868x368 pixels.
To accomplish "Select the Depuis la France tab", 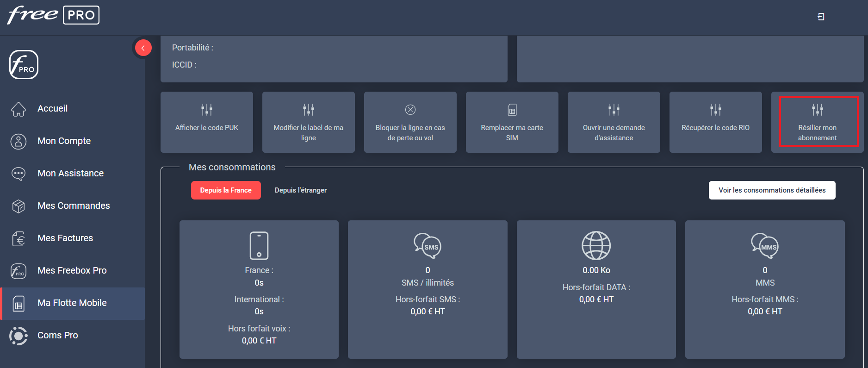I will pyautogui.click(x=226, y=190).
